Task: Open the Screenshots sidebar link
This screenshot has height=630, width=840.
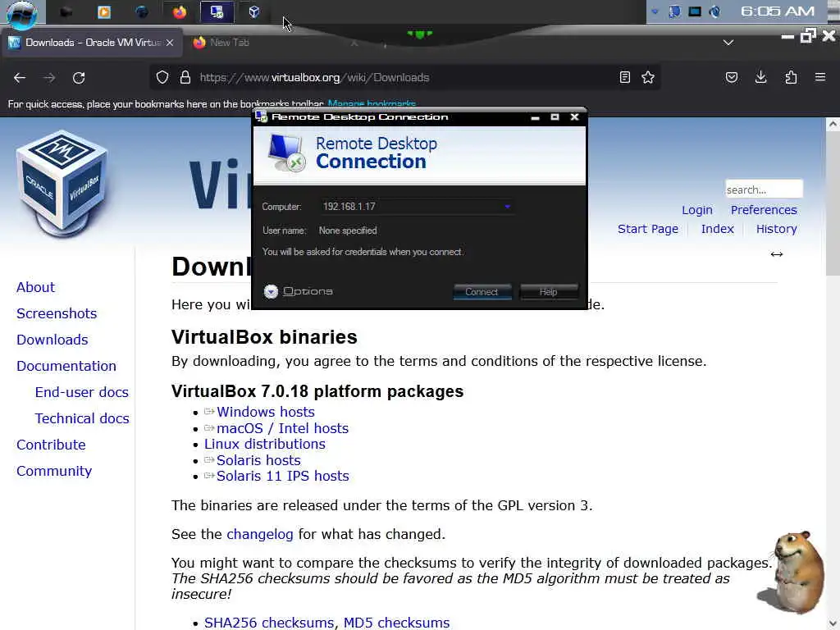Action: click(x=57, y=313)
